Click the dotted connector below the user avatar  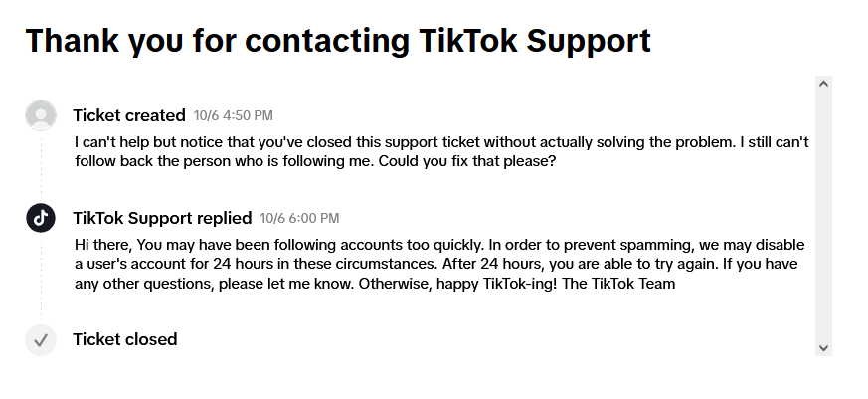pos(41,164)
